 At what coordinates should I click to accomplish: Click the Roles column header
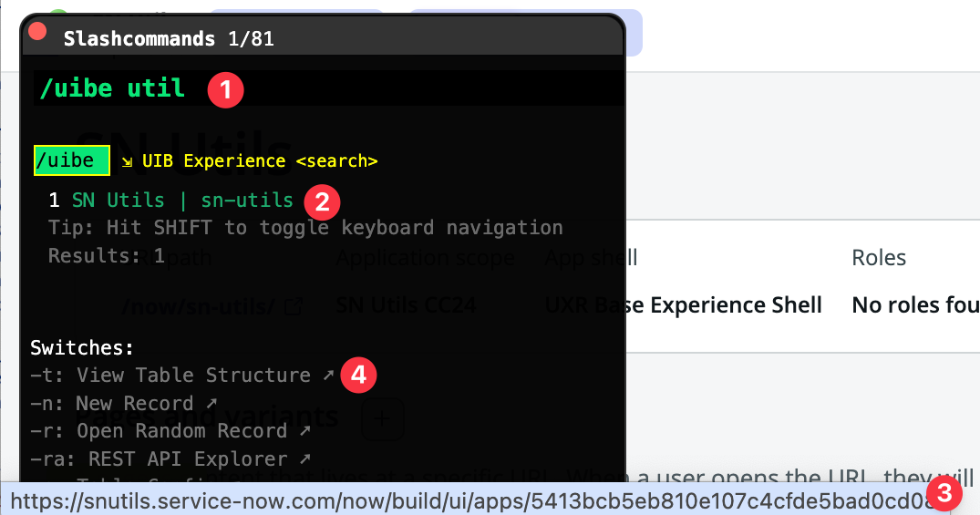[x=879, y=257]
